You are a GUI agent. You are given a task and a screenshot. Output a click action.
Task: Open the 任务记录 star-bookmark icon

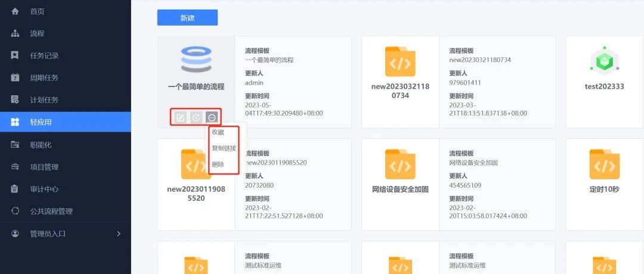[x=15, y=55]
